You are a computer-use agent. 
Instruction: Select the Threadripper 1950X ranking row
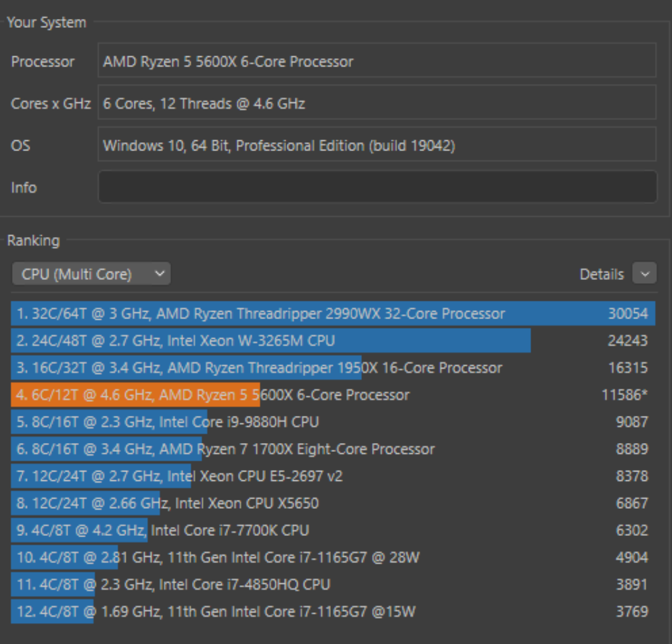click(x=333, y=367)
